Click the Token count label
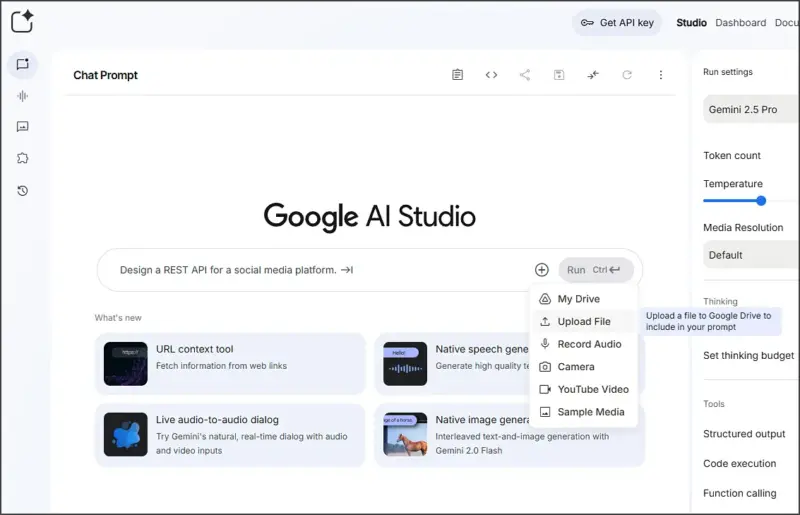Image resolution: width=800 pixels, height=515 pixels. pos(732,155)
